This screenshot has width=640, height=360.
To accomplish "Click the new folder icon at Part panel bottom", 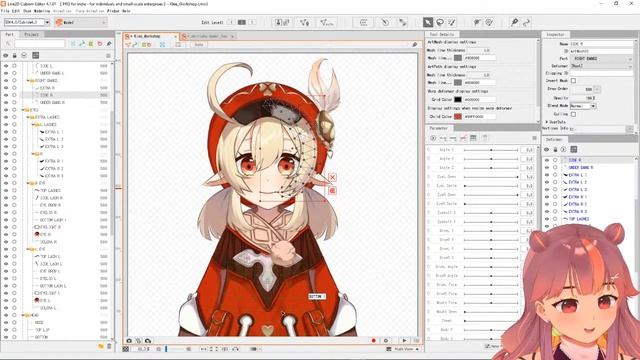I will (x=101, y=346).
